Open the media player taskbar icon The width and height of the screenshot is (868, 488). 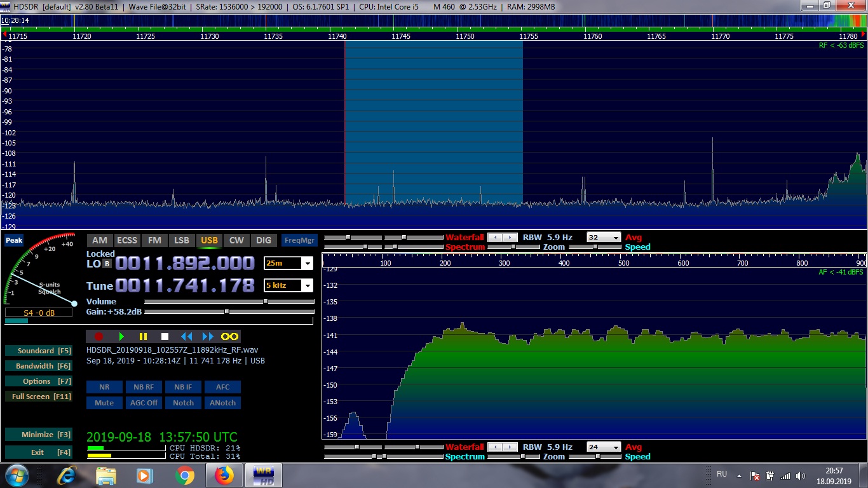pos(145,475)
